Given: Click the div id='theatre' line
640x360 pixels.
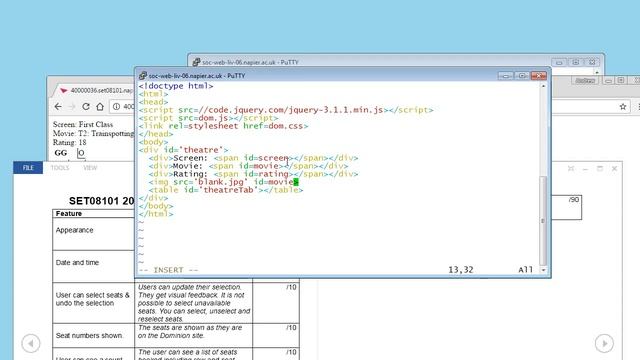Looking at the screenshot, I should 183,150.
